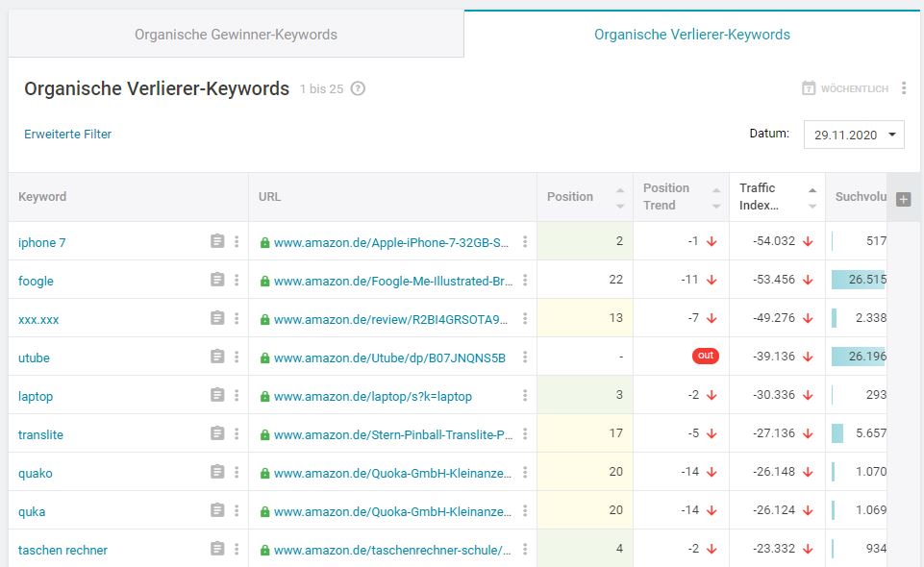
Task: Open keyword utube
Action: click(34, 358)
